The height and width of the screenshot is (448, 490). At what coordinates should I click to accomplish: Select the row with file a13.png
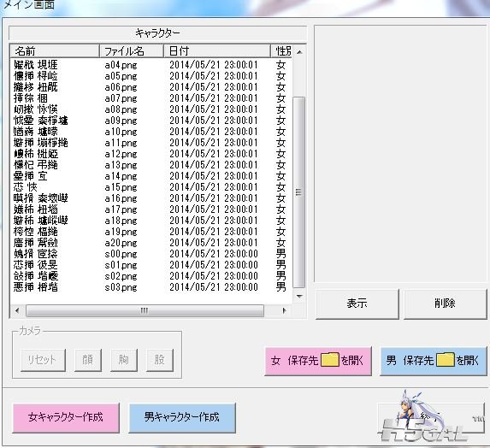click(151, 165)
